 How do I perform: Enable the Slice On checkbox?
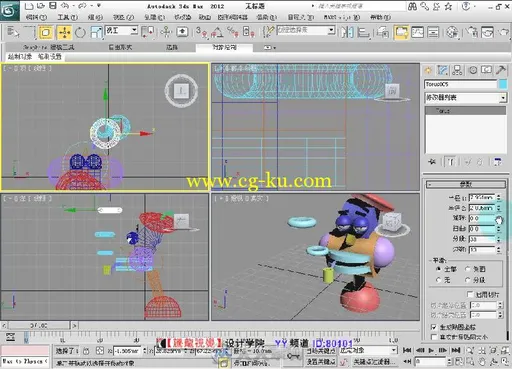470,294
